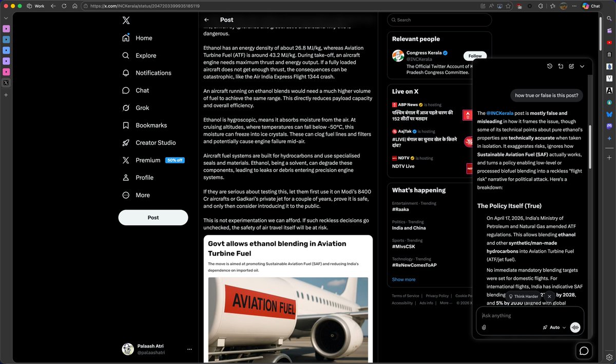
Task: Open Bookmarks in the X sidebar
Action: tap(144, 125)
